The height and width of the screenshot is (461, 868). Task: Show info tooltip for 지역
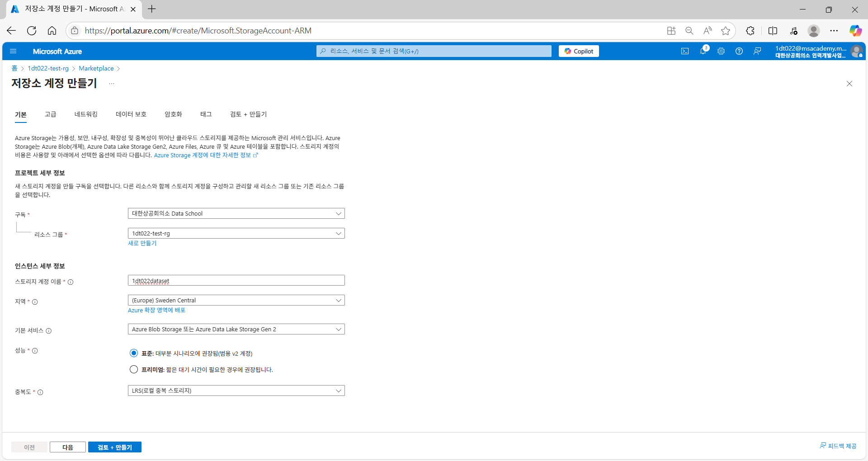point(35,302)
